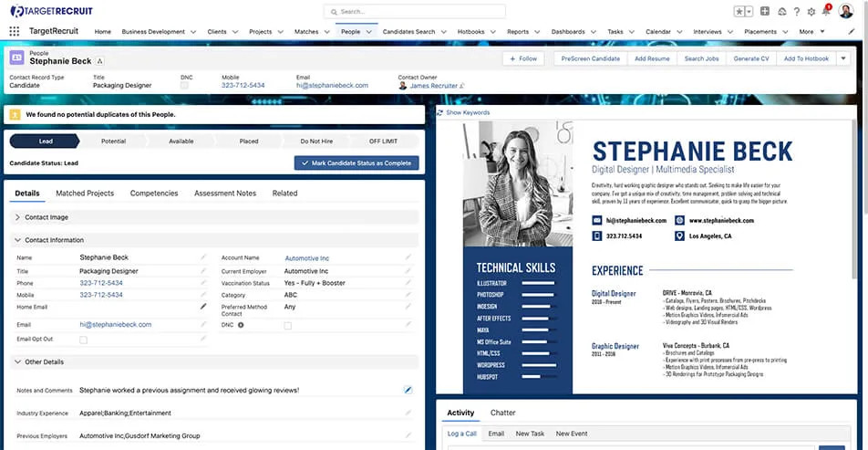
Task: Click the Generate CV button
Action: (x=750, y=58)
